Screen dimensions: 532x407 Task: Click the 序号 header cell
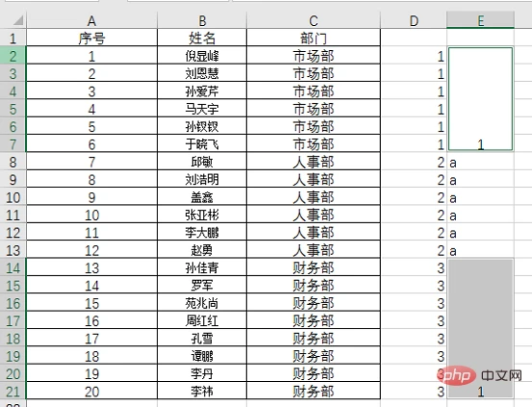(91, 38)
